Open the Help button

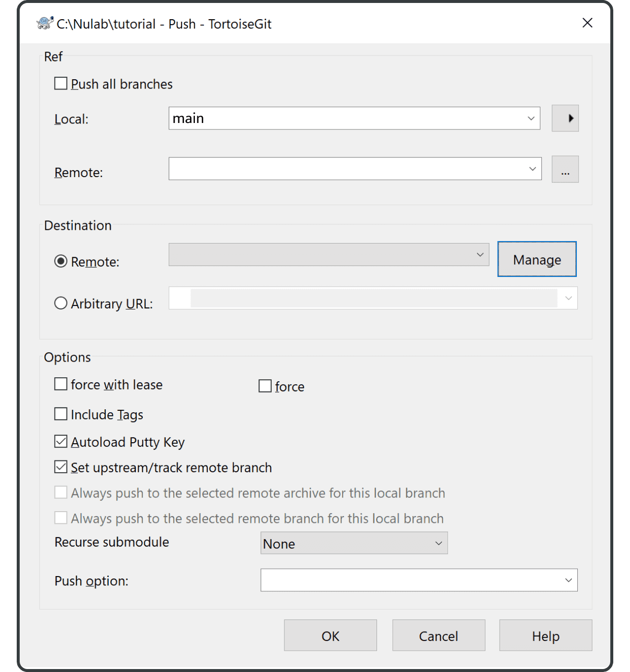[x=546, y=636]
